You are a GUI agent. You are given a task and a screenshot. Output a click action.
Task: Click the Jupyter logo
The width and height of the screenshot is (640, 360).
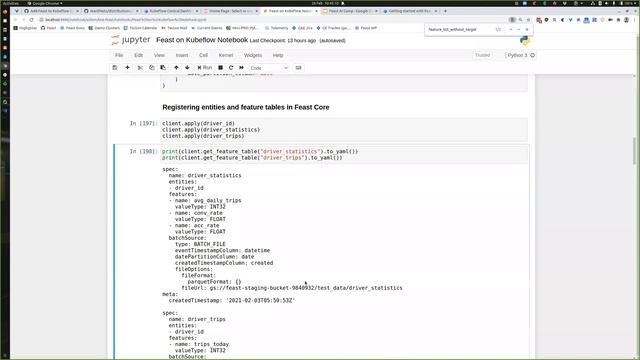coord(131,40)
